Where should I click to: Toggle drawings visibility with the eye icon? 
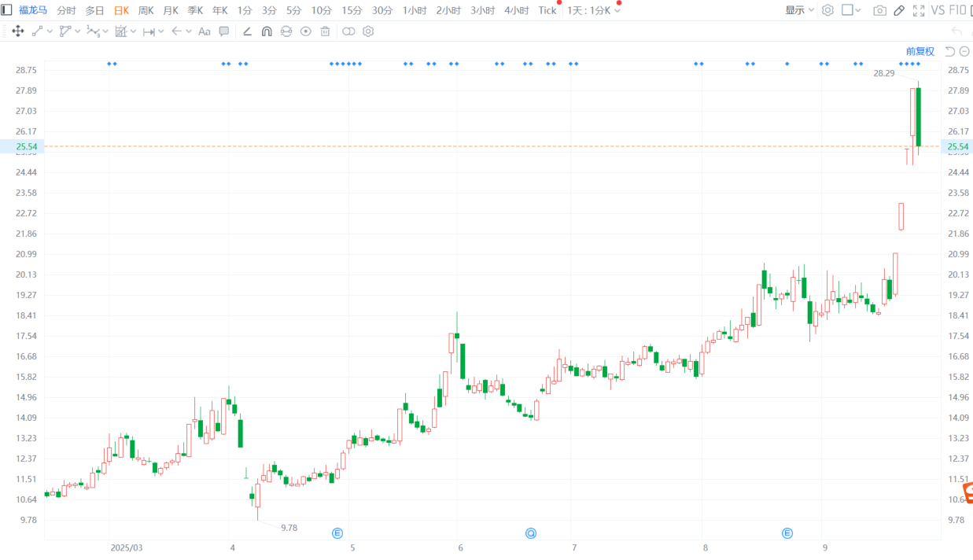click(305, 31)
